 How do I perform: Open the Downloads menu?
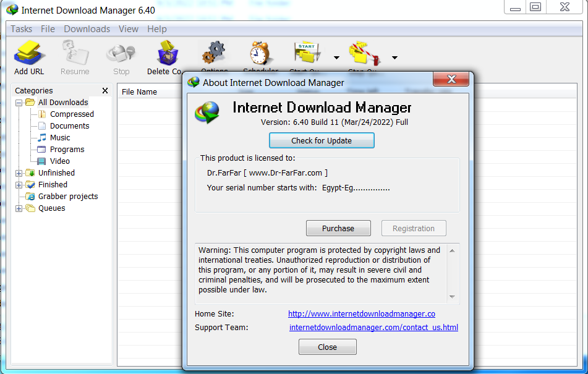[87, 29]
